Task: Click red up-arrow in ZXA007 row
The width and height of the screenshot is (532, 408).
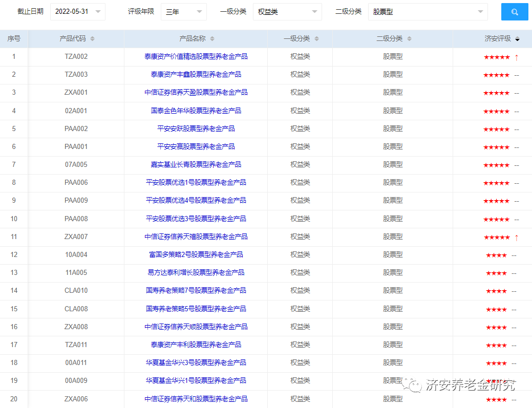Action: click(517, 238)
